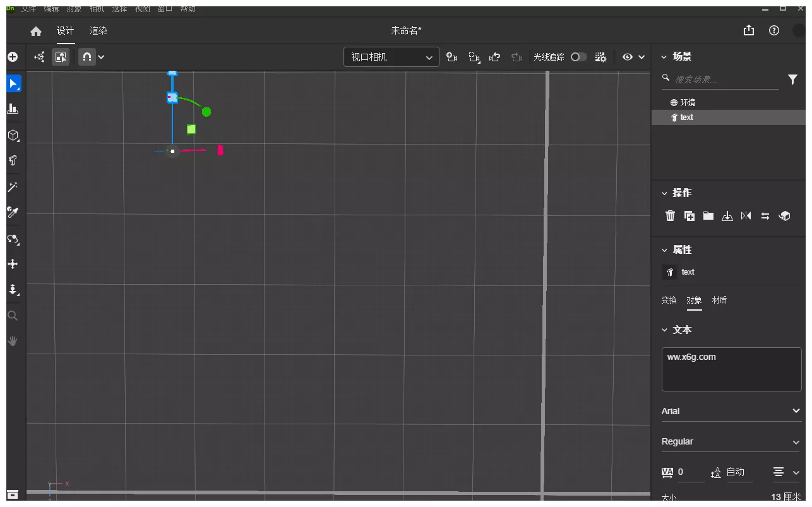
Task: Select the text item in the scene list
Action: click(686, 117)
